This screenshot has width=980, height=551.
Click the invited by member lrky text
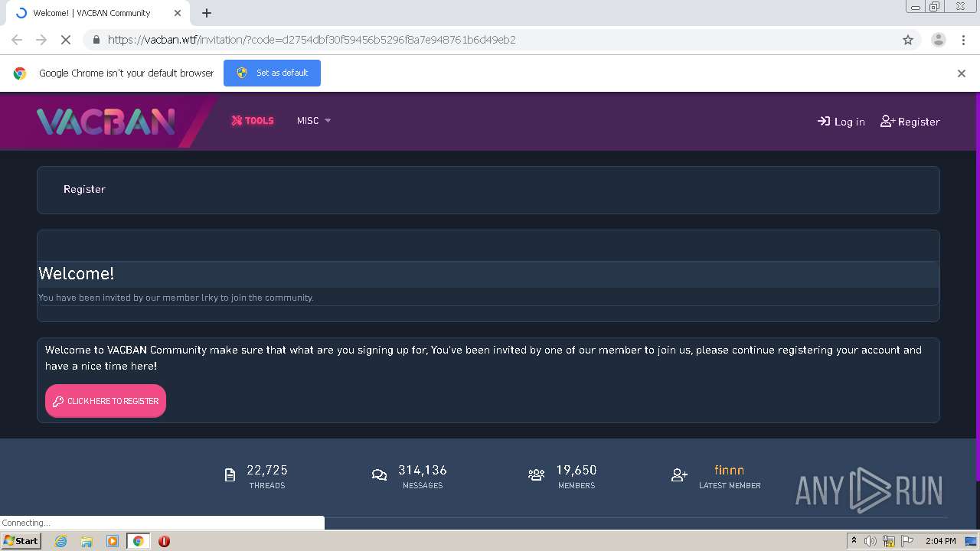tap(176, 298)
